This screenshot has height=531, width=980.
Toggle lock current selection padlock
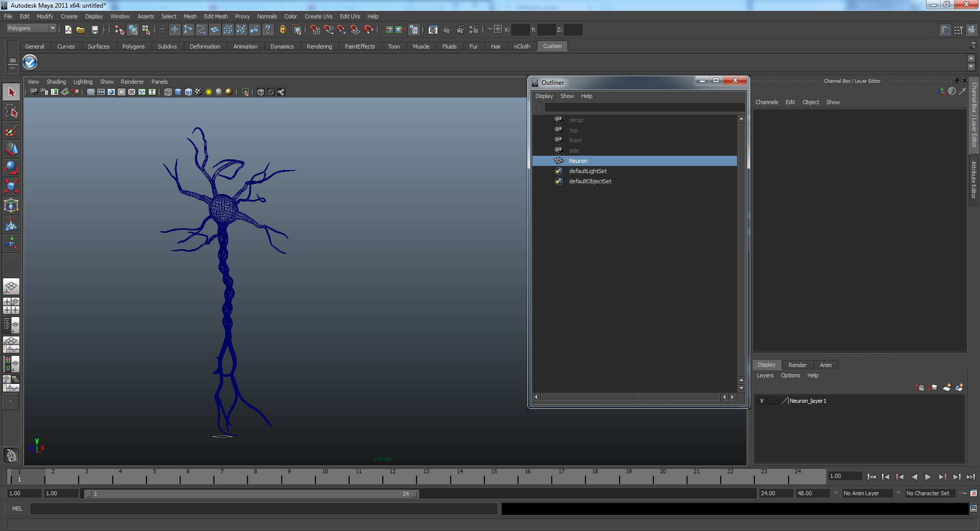pos(282,30)
